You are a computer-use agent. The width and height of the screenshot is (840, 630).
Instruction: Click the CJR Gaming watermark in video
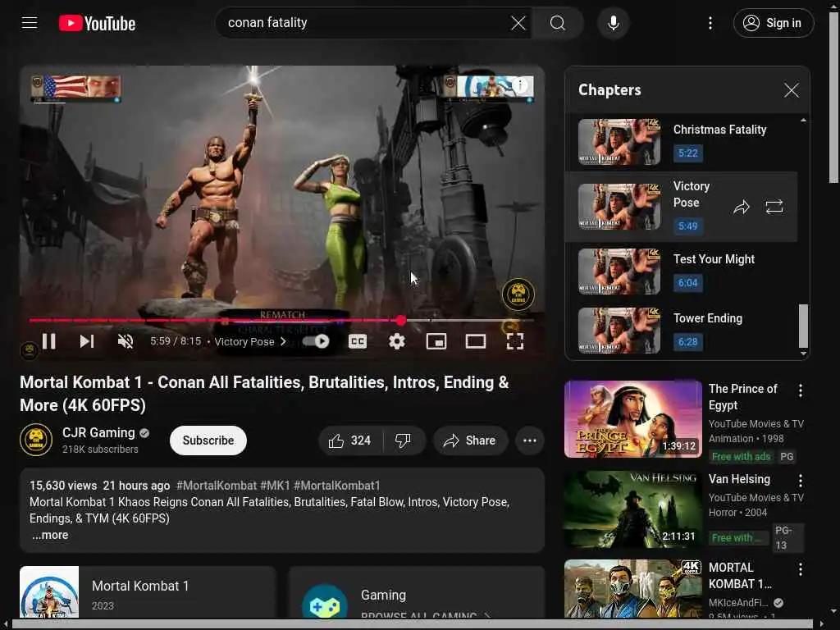pos(518,294)
